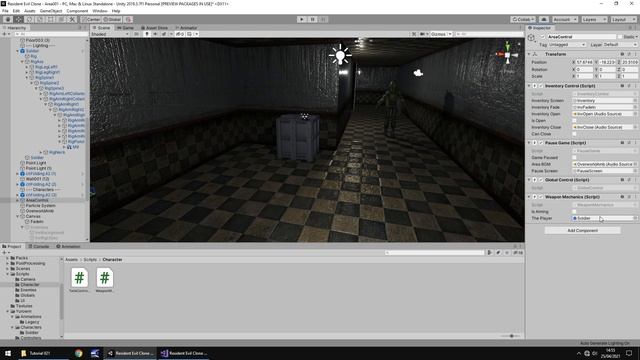The image size is (640, 360).
Task: Pick object for The Player field
Action: tap(635, 218)
